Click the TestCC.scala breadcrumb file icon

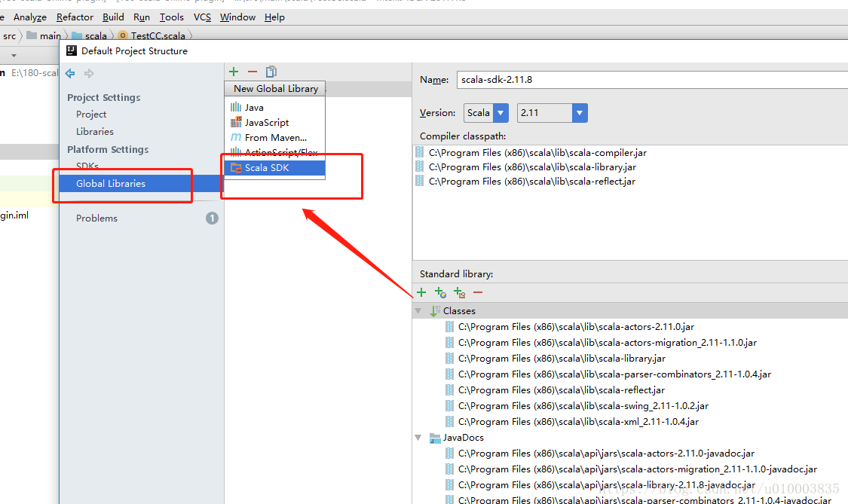(x=123, y=35)
